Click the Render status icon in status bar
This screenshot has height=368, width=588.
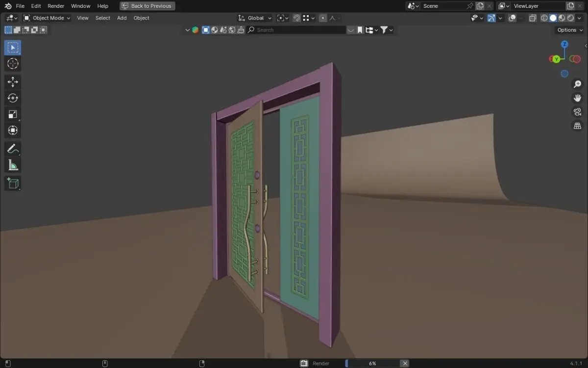click(x=304, y=364)
